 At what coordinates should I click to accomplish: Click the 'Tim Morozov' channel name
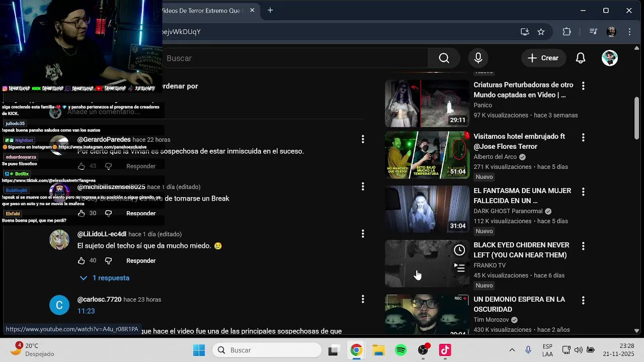tap(492, 320)
